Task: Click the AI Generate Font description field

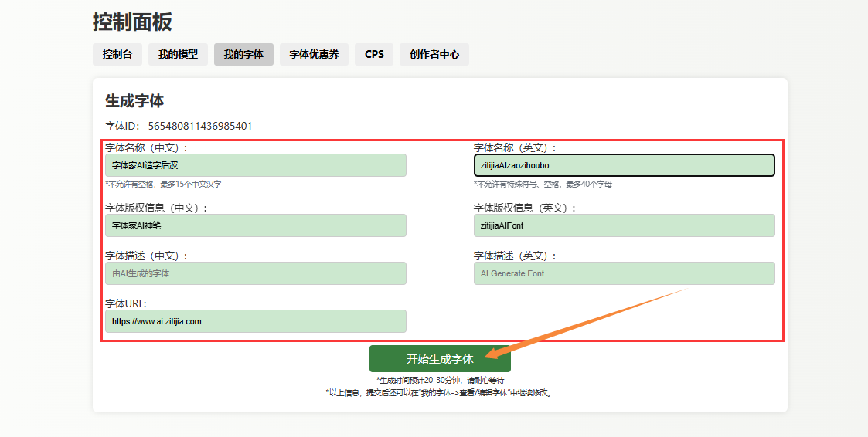Action: click(x=624, y=273)
